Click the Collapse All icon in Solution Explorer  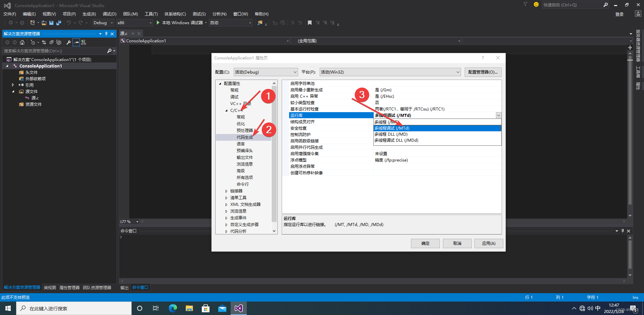coord(51,42)
